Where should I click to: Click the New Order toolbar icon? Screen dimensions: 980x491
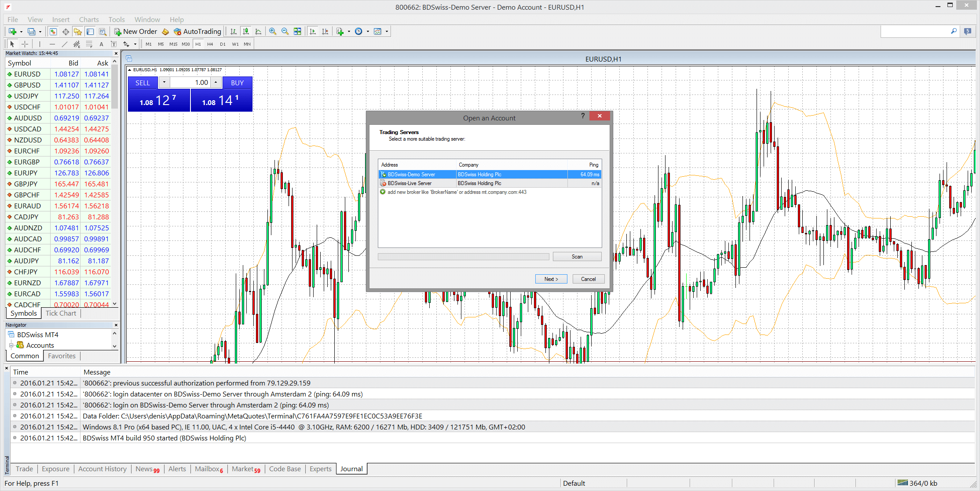pos(135,31)
